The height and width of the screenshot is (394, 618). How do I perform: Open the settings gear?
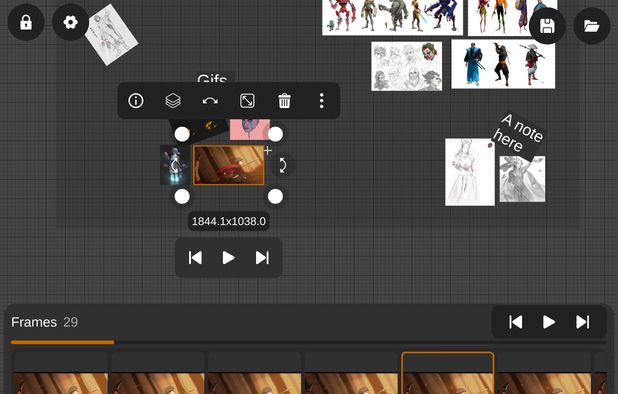point(71,22)
